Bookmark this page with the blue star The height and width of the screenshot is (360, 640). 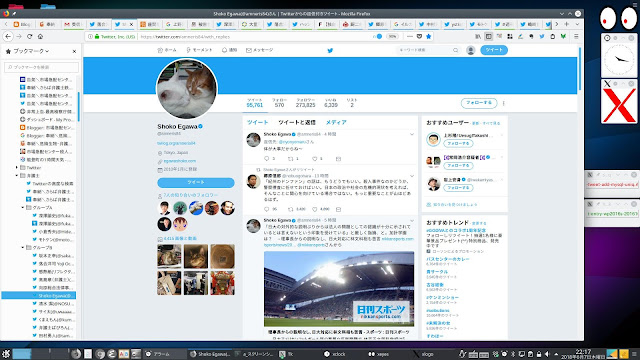point(428,36)
